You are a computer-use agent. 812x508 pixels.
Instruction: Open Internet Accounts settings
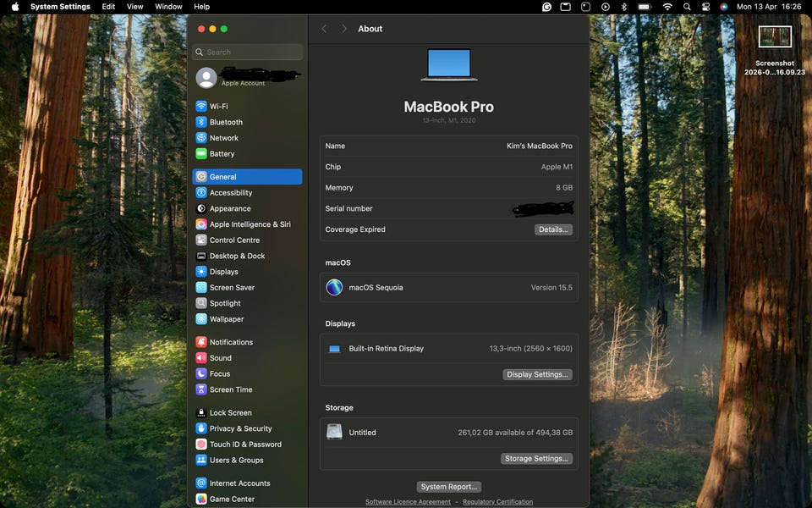point(247,483)
